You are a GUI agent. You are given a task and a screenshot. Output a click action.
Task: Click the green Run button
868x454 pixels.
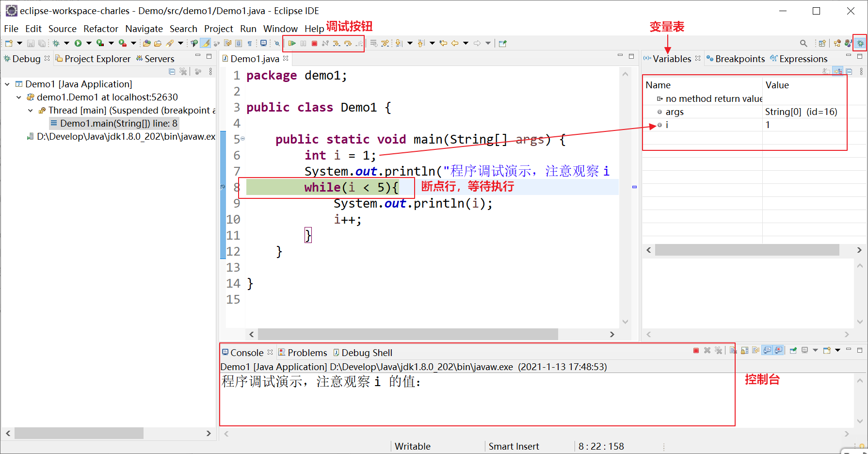tap(78, 44)
